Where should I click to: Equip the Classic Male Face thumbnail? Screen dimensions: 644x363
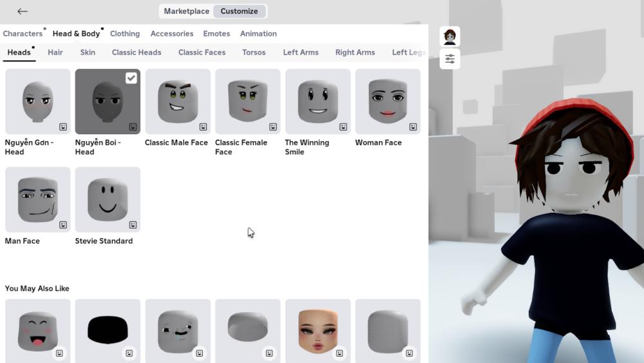[x=178, y=101]
